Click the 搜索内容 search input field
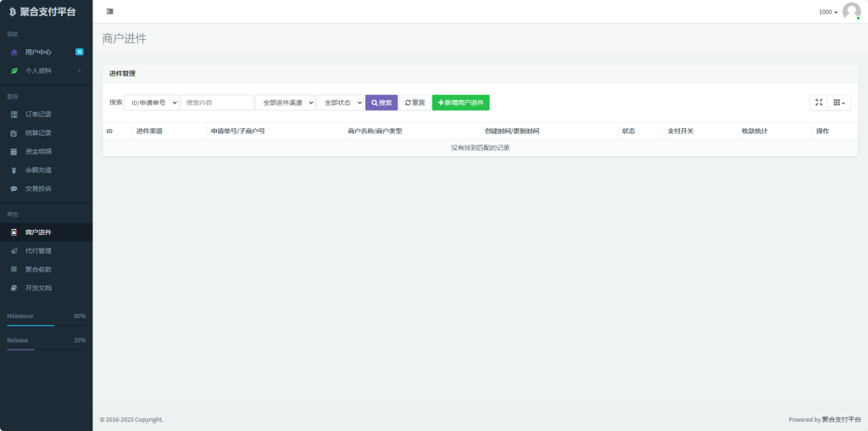Viewport: 868px width, 431px height. 217,103
